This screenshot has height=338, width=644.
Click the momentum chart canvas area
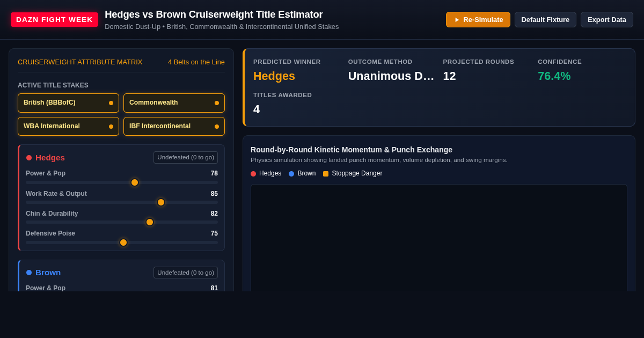click(x=439, y=238)
